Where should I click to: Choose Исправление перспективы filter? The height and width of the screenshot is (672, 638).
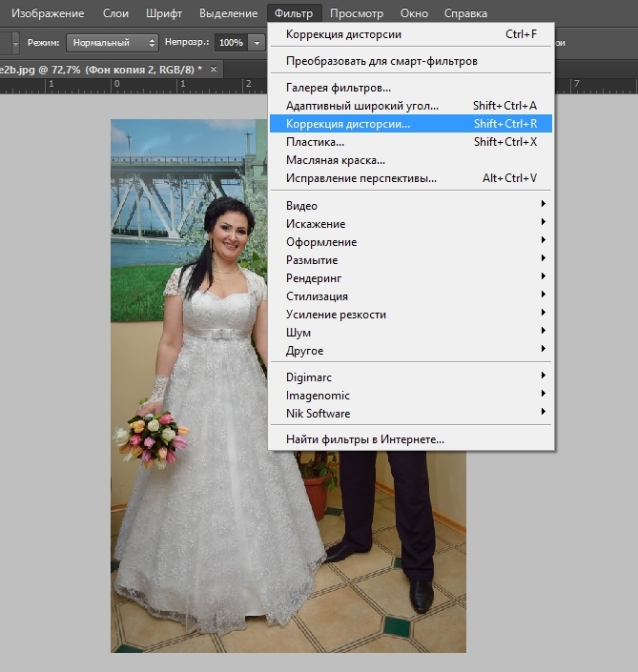click(361, 178)
